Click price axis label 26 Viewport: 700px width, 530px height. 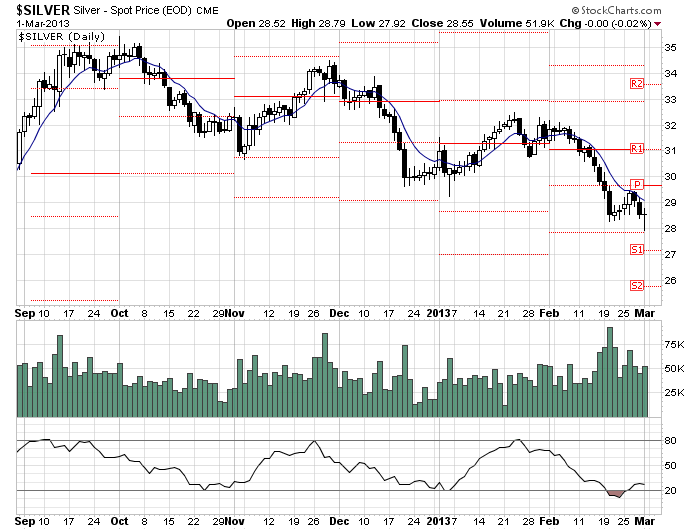pos(670,281)
